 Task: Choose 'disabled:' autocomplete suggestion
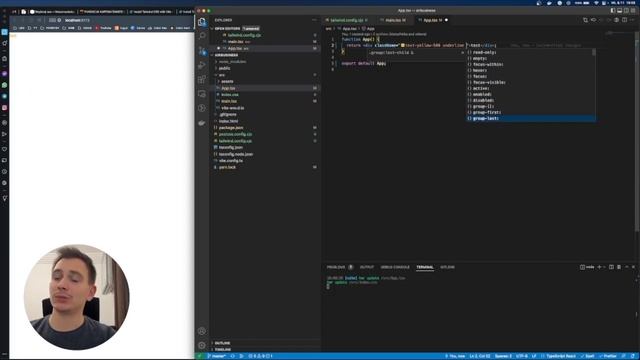click(x=531, y=100)
